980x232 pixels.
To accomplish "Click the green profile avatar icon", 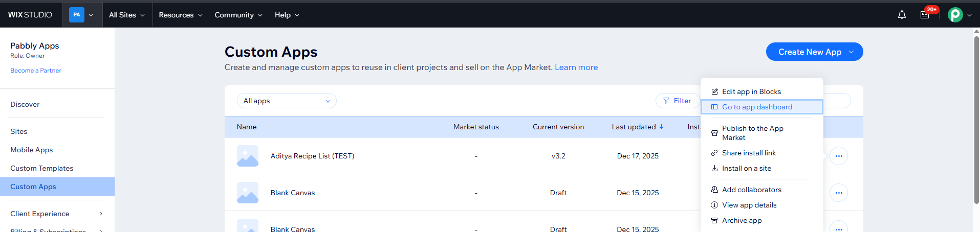I will (955, 15).
